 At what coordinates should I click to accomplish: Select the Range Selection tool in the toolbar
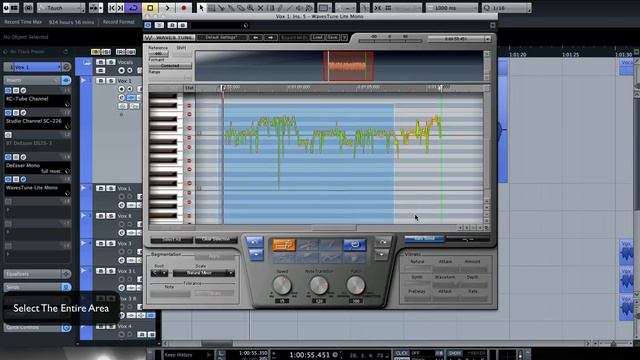(211, 8)
